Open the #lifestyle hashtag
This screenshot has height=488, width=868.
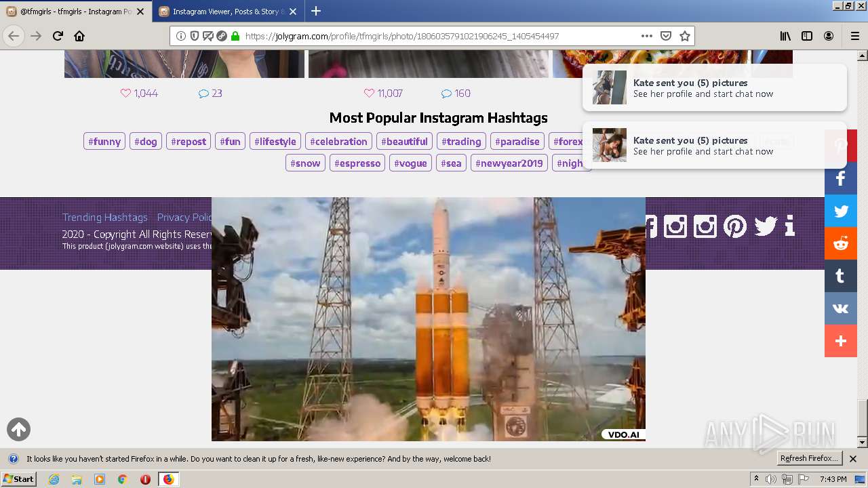point(275,141)
